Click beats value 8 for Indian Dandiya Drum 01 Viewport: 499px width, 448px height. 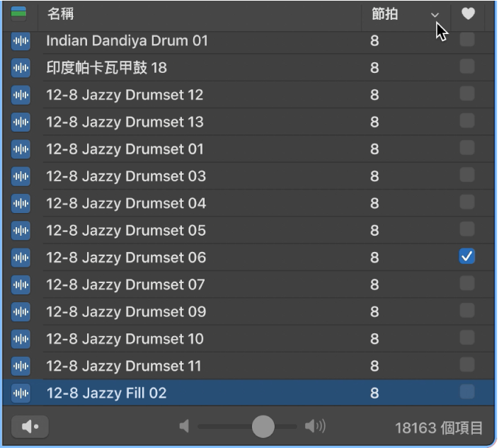[x=374, y=41]
